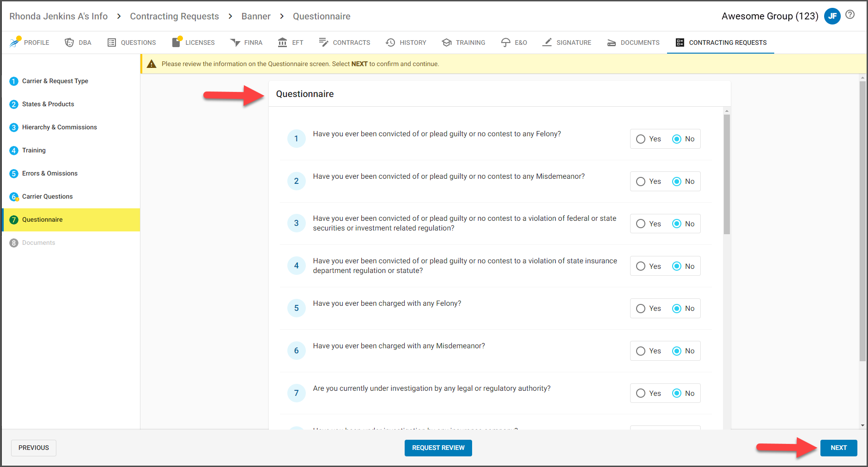Click the Training graduation cap icon
868x467 pixels.
point(447,42)
